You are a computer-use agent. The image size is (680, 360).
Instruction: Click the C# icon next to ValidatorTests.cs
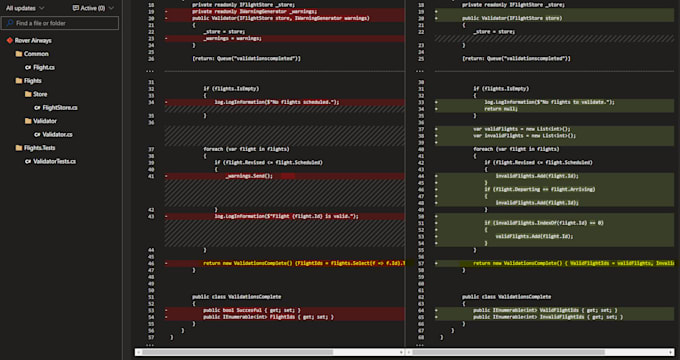point(28,161)
